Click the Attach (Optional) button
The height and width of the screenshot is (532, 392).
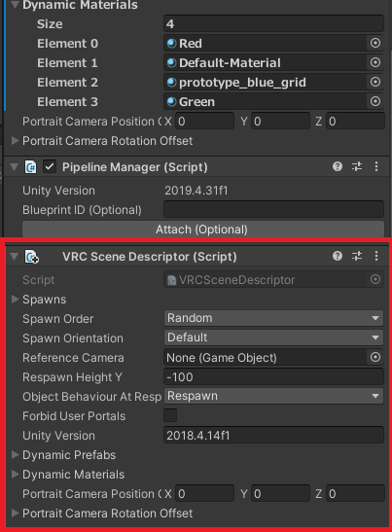203,229
